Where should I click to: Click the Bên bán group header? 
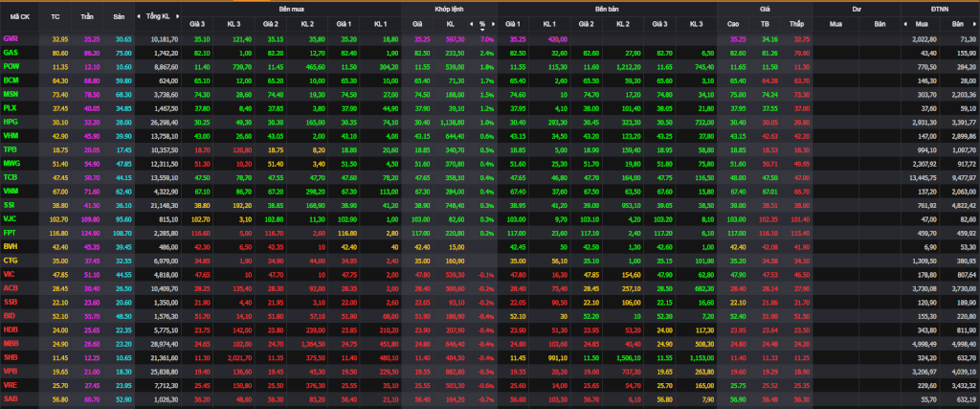pos(607,10)
